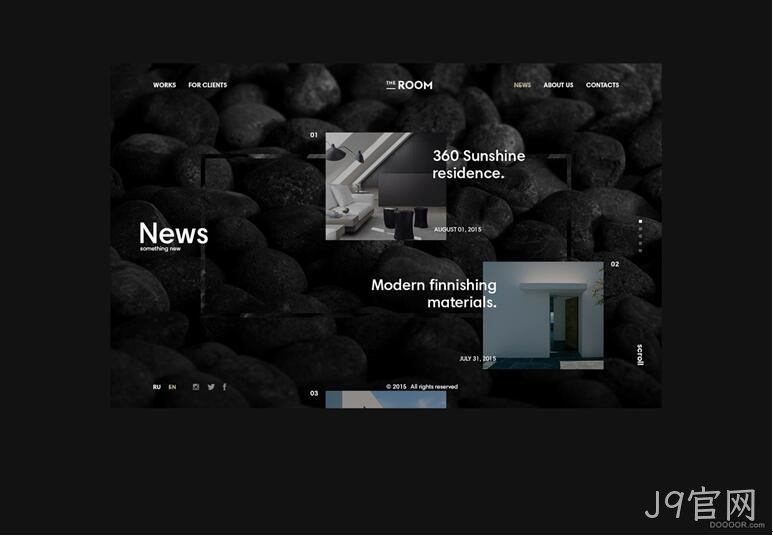Image resolution: width=773 pixels, height=536 pixels.
Task: Go to For Clients page
Action: click(x=208, y=85)
